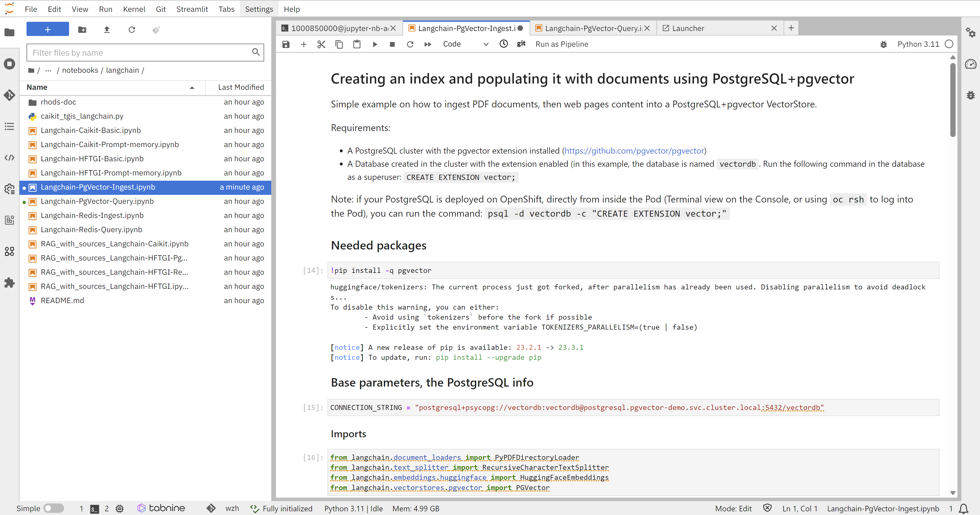Click Run as Pipeline button
The width and height of the screenshot is (980, 515).
(x=561, y=44)
